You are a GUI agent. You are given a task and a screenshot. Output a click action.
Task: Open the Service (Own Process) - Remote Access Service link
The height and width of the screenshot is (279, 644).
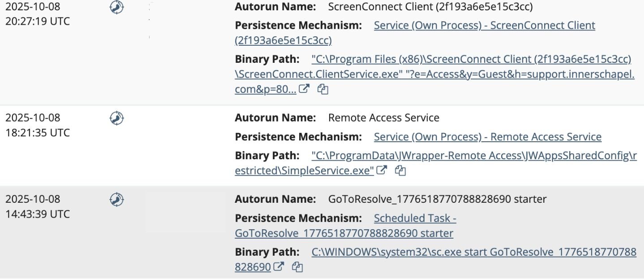click(x=487, y=137)
